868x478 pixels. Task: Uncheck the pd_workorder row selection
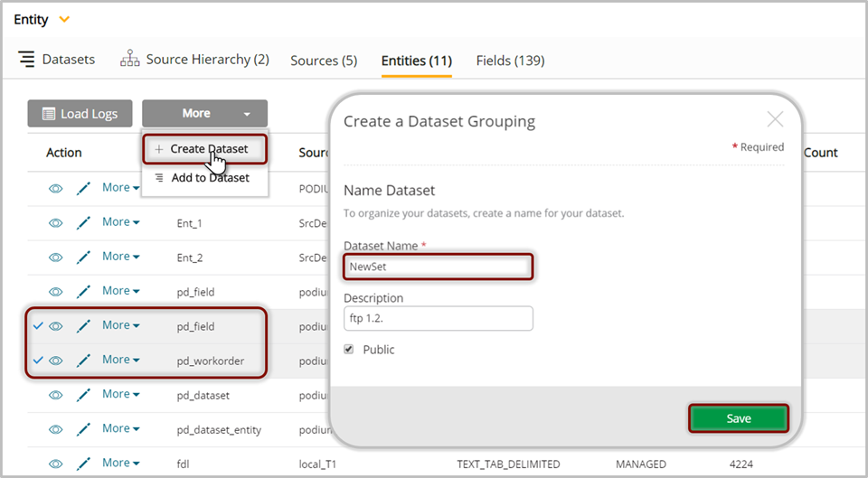37,360
